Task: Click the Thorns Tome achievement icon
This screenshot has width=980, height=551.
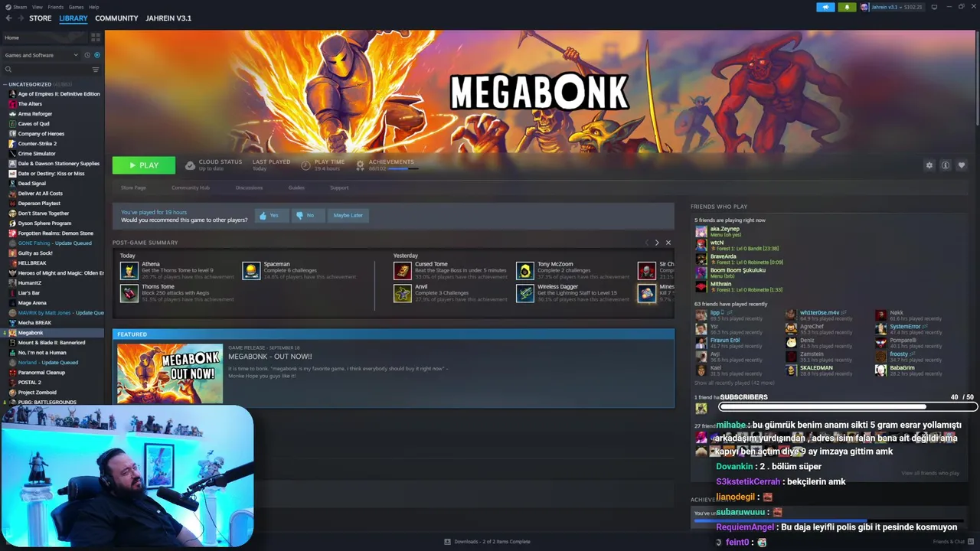Action: (129, 293)
